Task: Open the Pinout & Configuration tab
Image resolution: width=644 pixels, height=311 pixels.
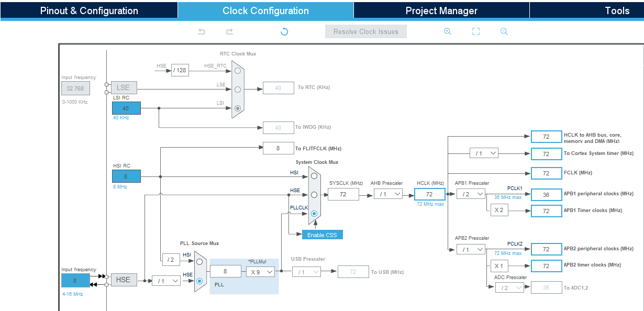Action: [x=89, y=10]
